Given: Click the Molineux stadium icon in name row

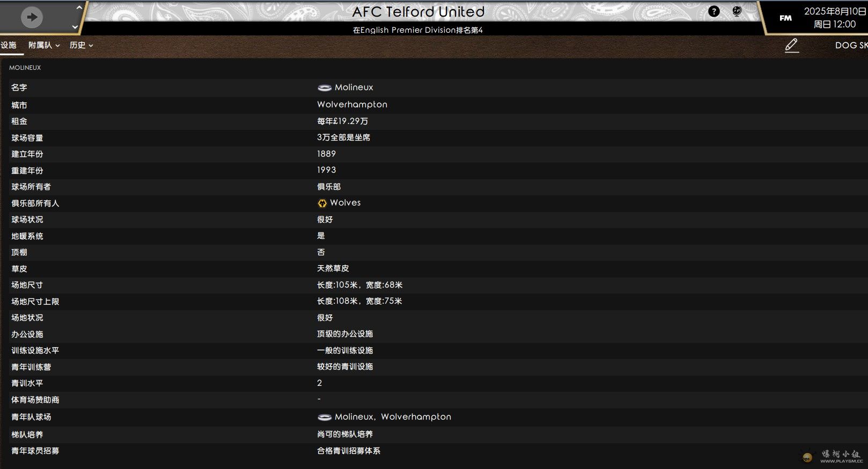Looking at the screenshot, I should point(325,87).
